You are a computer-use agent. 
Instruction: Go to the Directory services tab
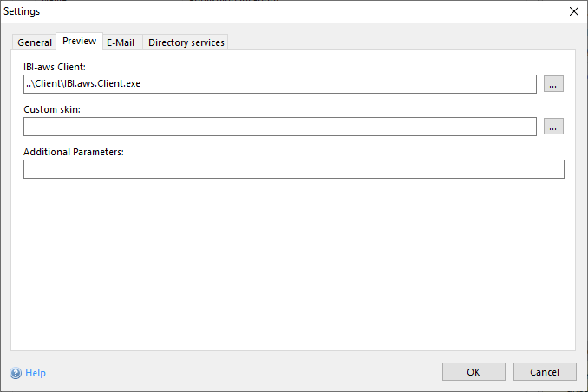click(186, 42)
